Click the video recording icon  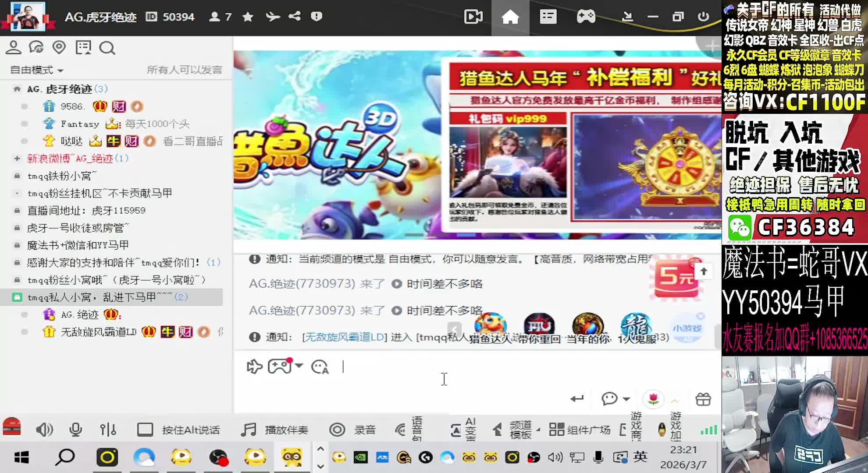point(473,17)
